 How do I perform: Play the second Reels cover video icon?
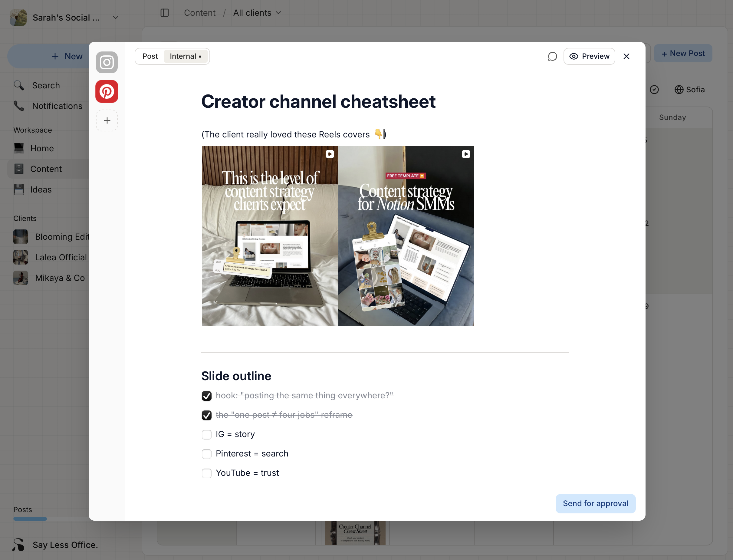[x=466, y=154]
